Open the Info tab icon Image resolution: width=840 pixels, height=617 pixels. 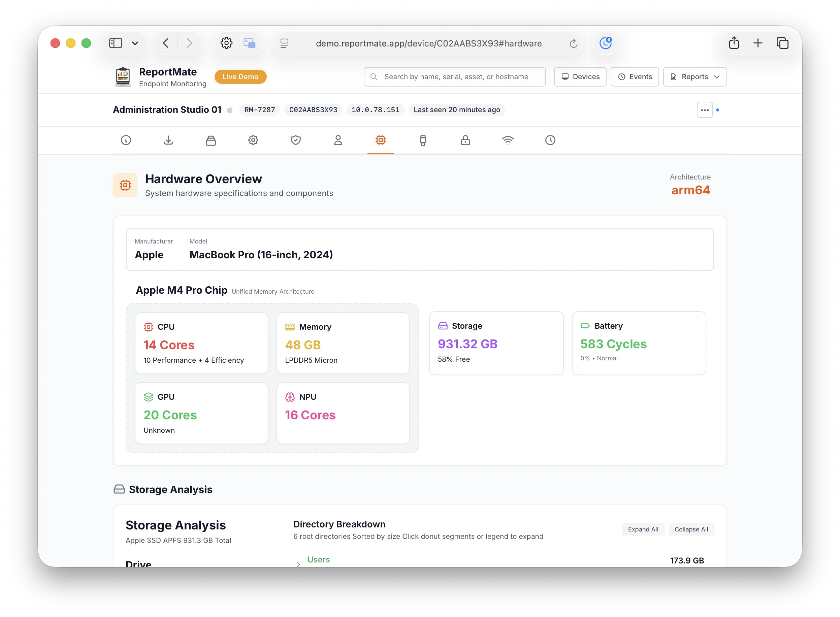click(126, 140)
